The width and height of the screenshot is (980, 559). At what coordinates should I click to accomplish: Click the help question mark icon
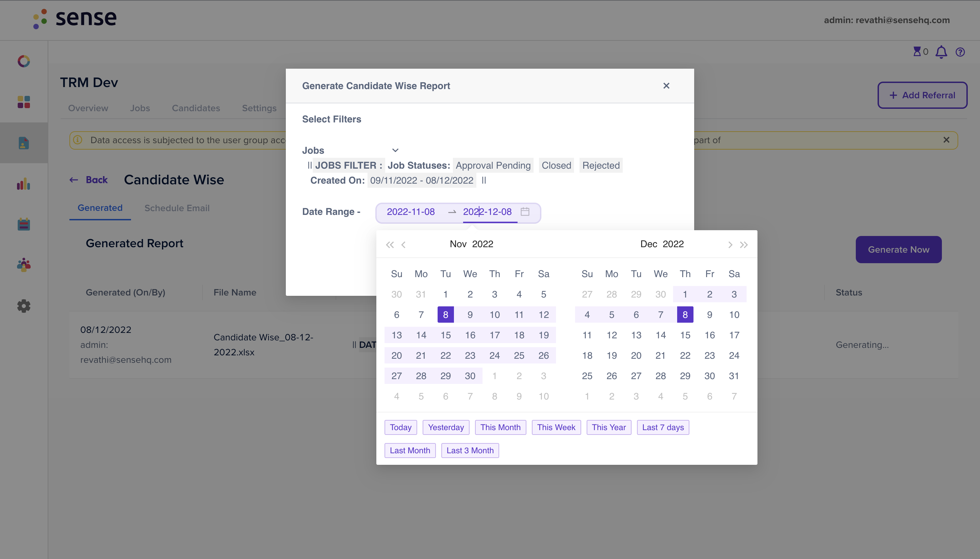click(960, 52)
